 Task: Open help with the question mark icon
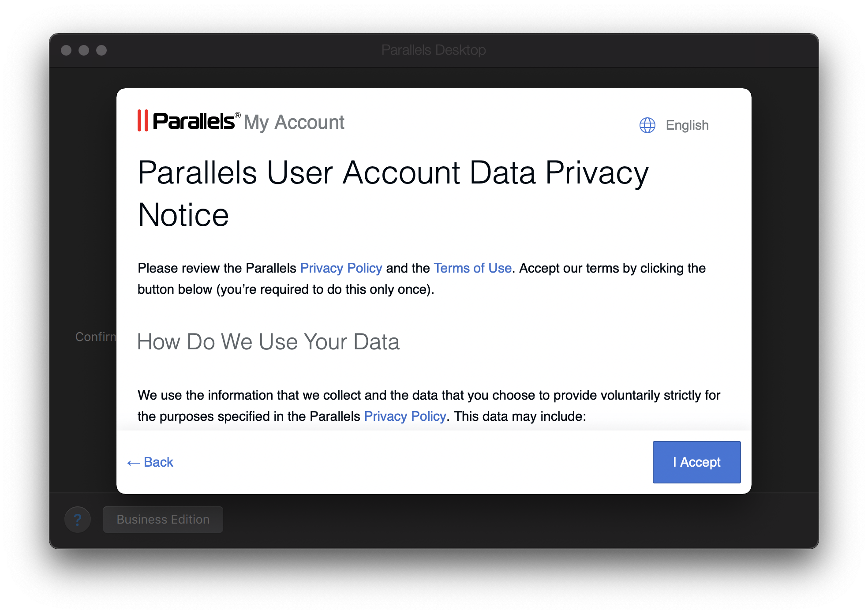(78, 520)
